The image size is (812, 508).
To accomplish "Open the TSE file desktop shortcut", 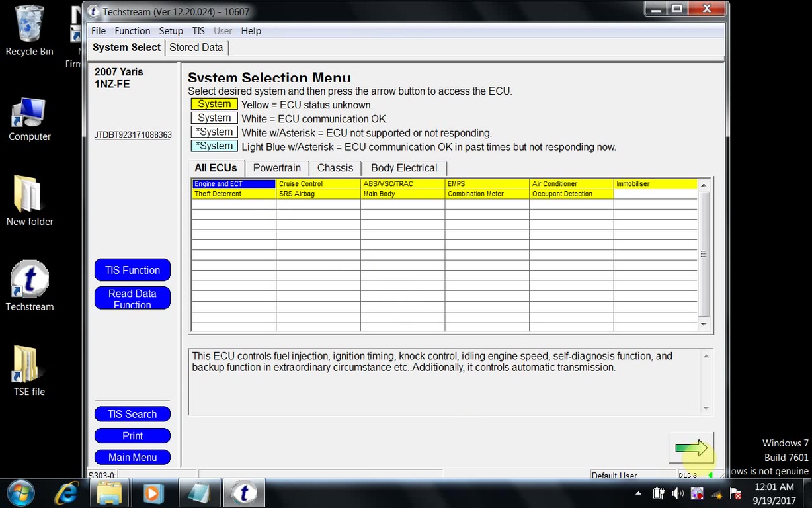I will pyautogui.click(x=30, y=371).
